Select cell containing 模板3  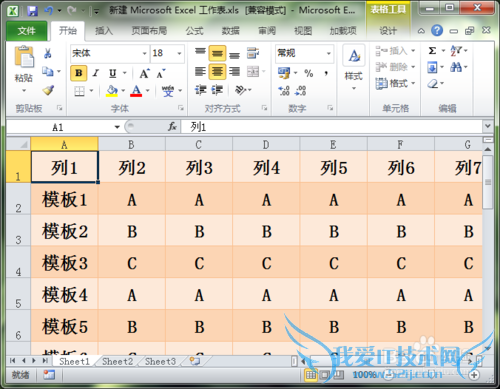pyautogui.click(x=65, y=262)
